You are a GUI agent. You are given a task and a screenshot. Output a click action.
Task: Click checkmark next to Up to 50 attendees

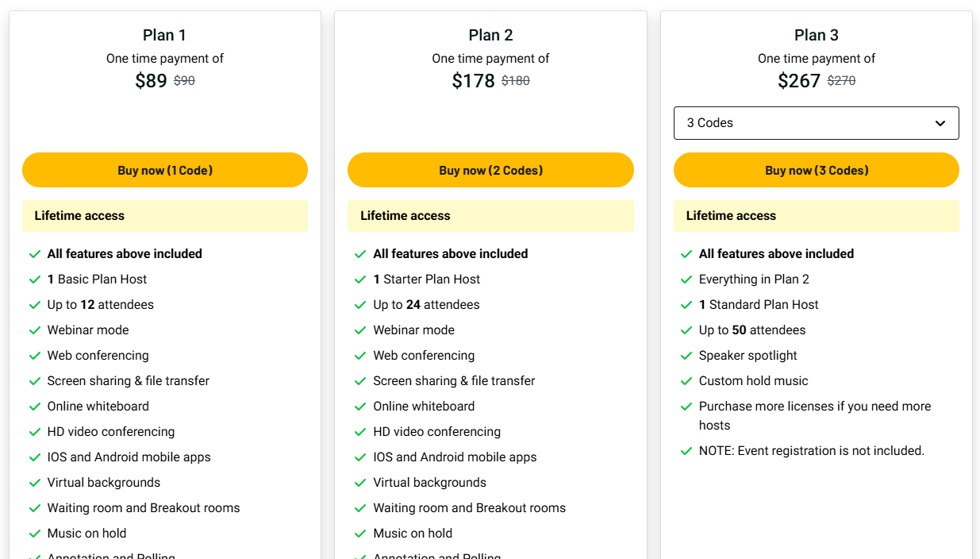coord(686,330)
